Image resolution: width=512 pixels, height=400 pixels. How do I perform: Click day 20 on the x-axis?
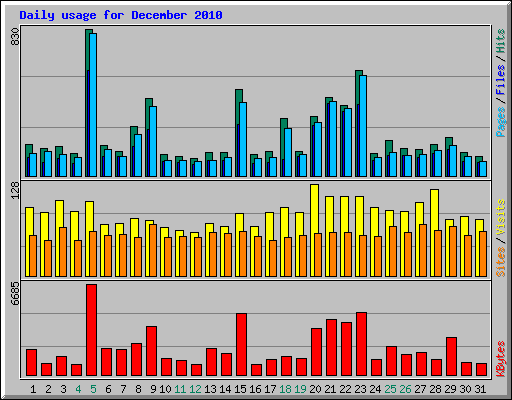point(315,389)
